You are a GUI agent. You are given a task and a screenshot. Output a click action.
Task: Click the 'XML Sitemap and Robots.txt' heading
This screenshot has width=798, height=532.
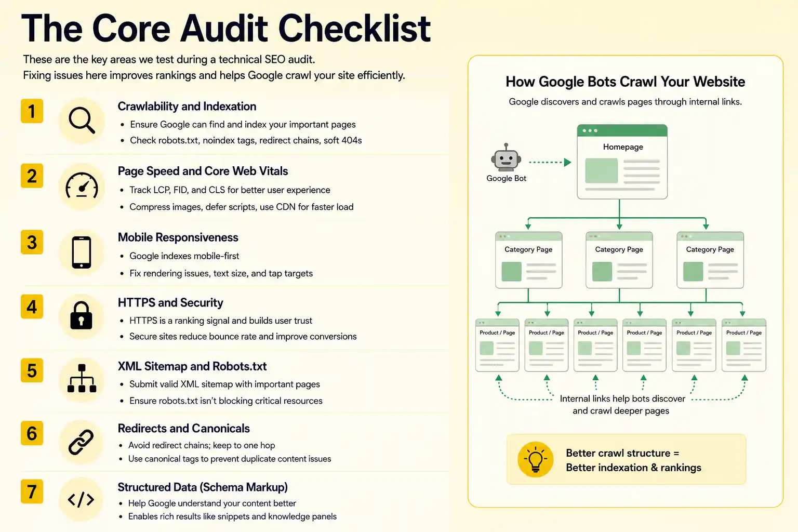pos(192,366)
